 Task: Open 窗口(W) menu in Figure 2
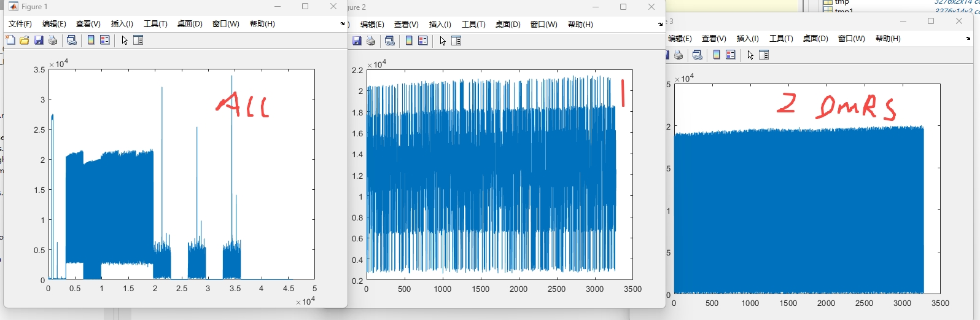(x=544, y=24)
